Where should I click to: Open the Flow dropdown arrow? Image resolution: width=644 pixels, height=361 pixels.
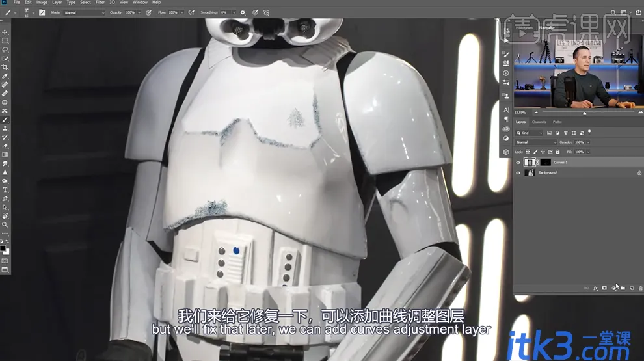pos(182,13)
